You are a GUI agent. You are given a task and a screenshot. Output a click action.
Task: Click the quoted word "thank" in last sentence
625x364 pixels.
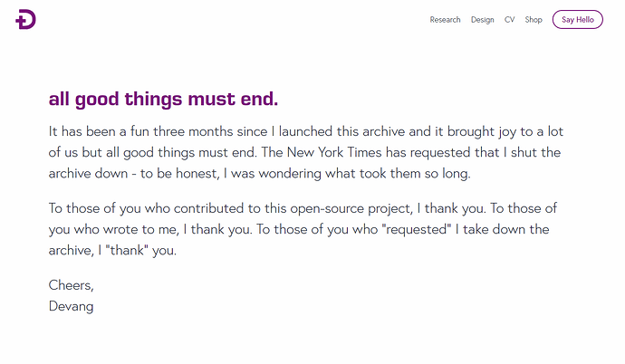126,251
